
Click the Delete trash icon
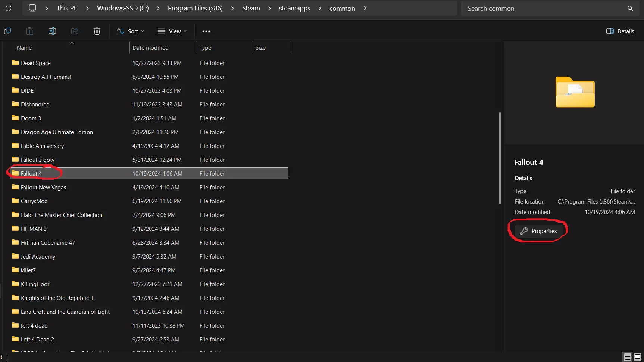click(x=97, y=31)
